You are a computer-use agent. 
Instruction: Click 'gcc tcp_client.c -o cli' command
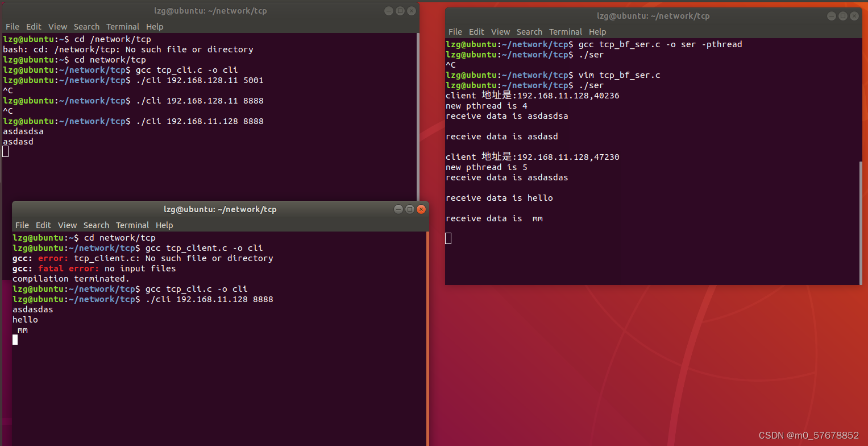click(x=204, y=248)
